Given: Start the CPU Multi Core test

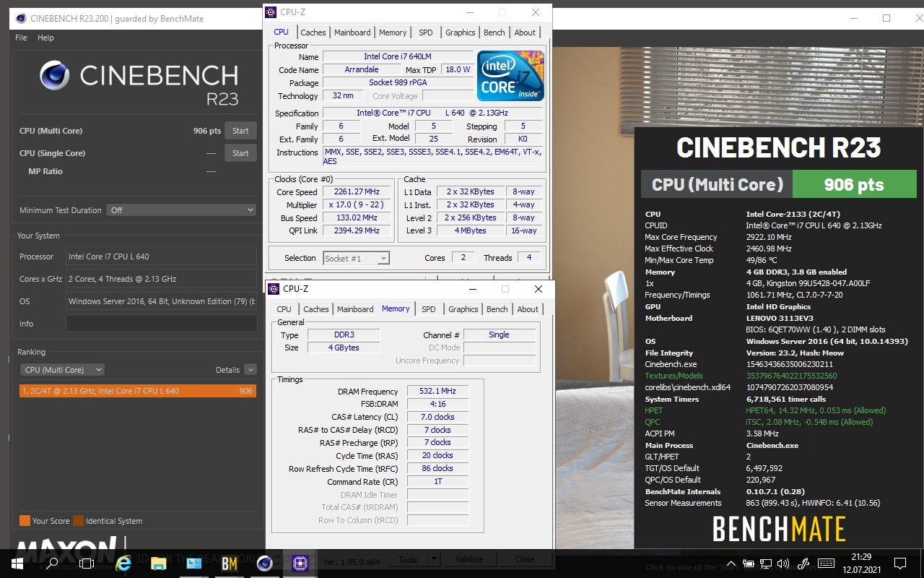Looking at the screenshot, I should (240, 131).
